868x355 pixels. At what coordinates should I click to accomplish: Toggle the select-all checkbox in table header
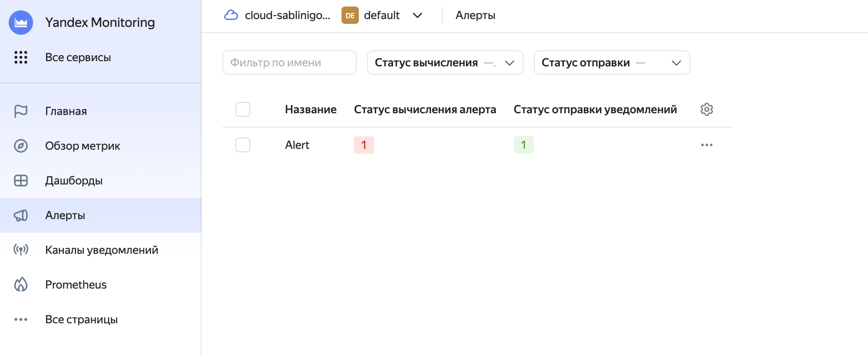point(243,109)
